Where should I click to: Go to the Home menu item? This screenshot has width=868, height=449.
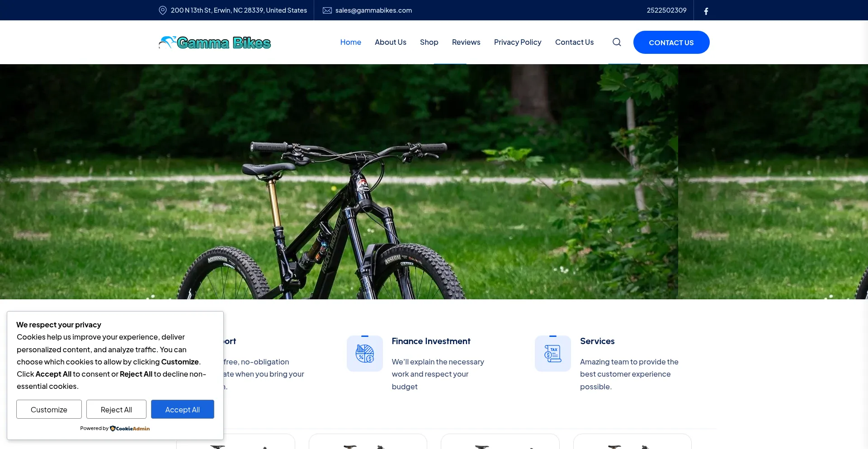350,42
